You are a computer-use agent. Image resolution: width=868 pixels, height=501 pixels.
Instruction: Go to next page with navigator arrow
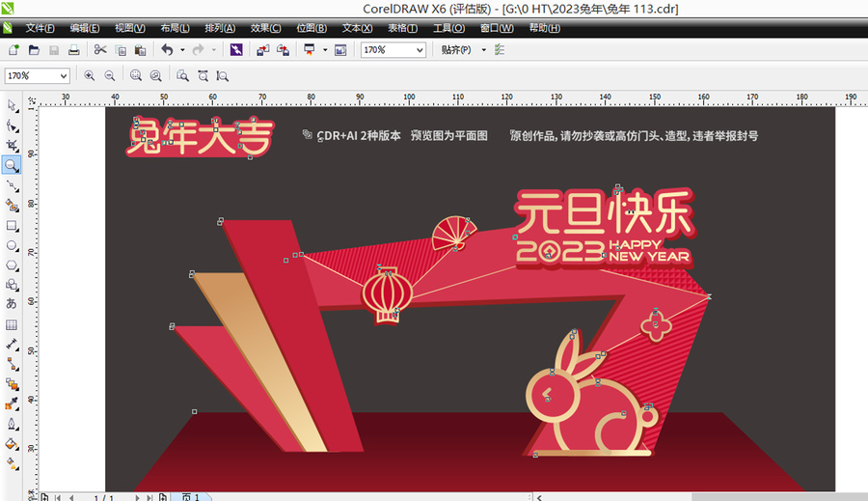click(138, 498)
